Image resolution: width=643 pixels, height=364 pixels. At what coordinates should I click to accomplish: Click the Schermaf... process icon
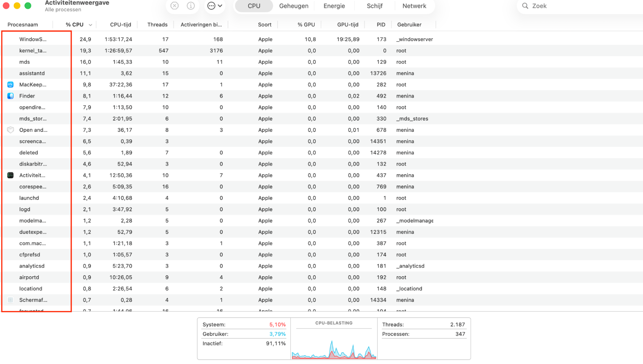[10, 300]
